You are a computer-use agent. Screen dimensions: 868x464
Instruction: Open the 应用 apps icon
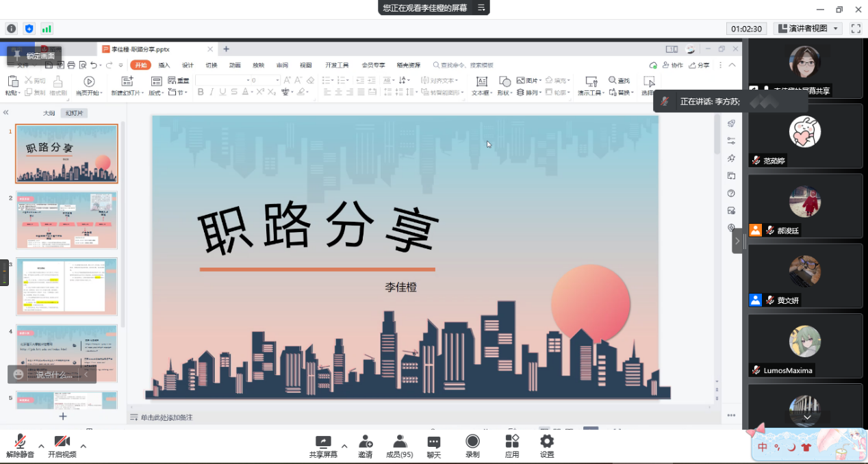point(512,446)
